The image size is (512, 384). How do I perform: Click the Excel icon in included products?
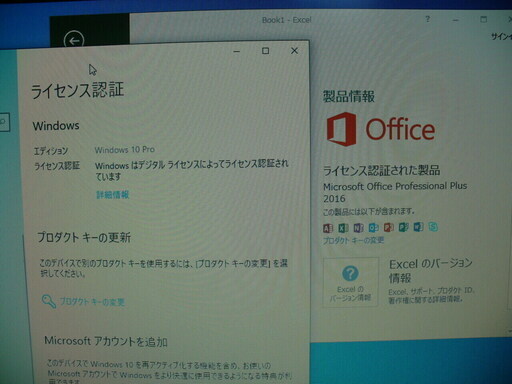pyautogui.click(x=343, y=228)
